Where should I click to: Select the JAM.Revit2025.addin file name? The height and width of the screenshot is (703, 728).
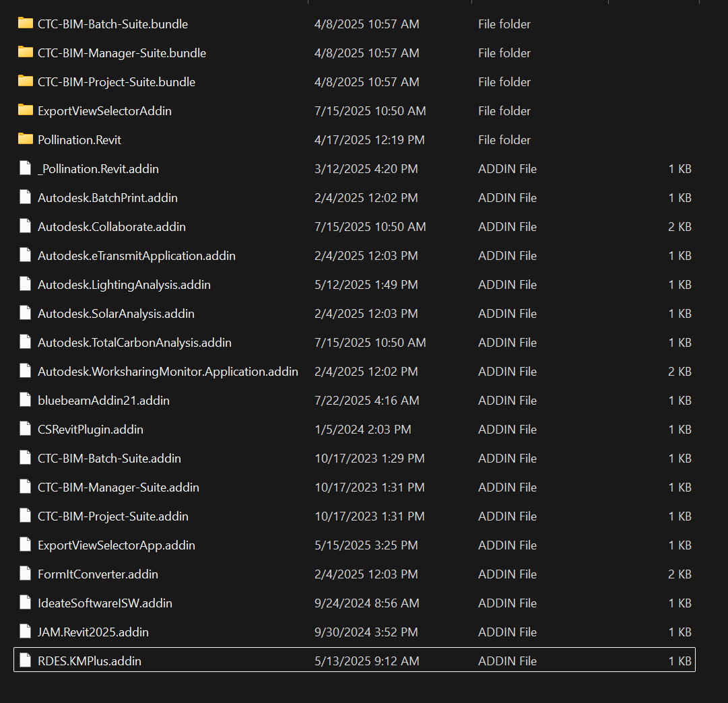point(94,632)
